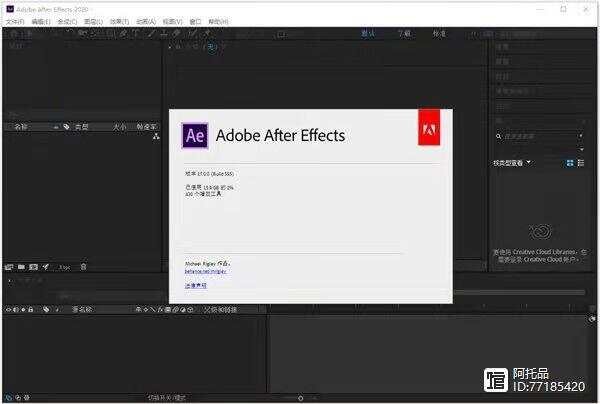Switch Libraries to grid view
Screen dimensions: 600x404
point(570,163)
